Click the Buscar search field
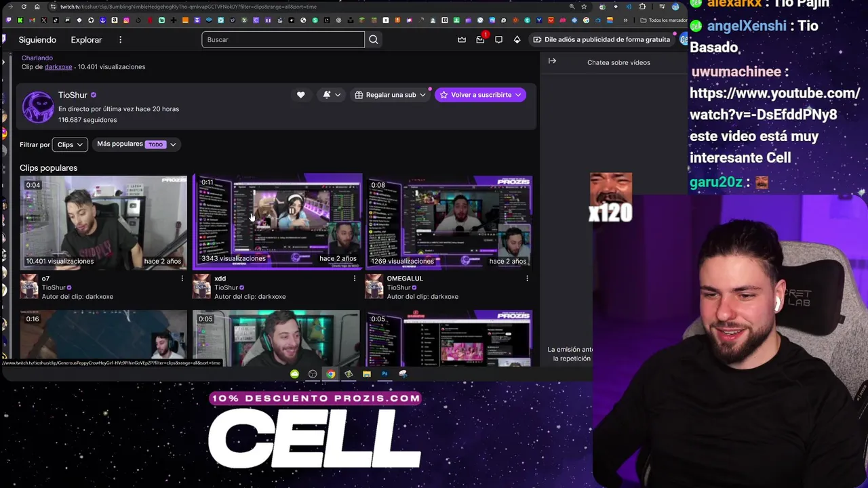The image size is (868, 488). click(283, 39)
